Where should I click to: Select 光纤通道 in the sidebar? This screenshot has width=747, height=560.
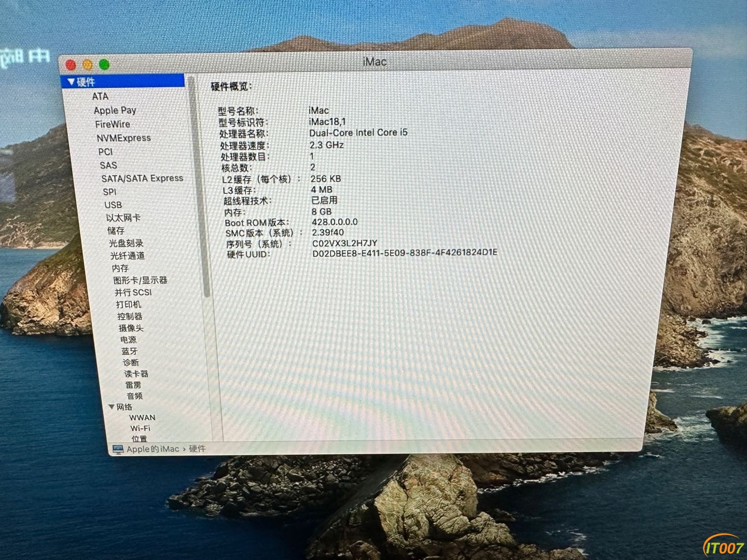point(127,256)
